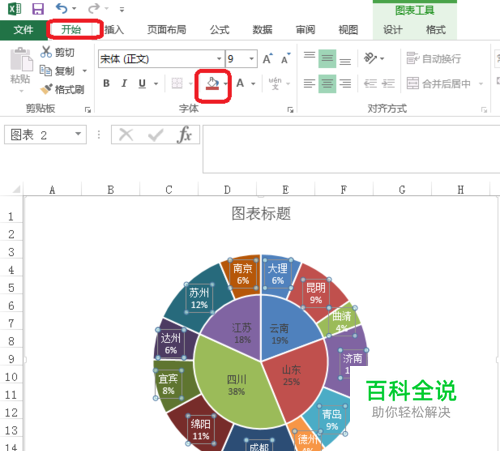The width and height of the screenshot is (500, 451).
Task: Increase font size with large A
Action: [267, 59]
